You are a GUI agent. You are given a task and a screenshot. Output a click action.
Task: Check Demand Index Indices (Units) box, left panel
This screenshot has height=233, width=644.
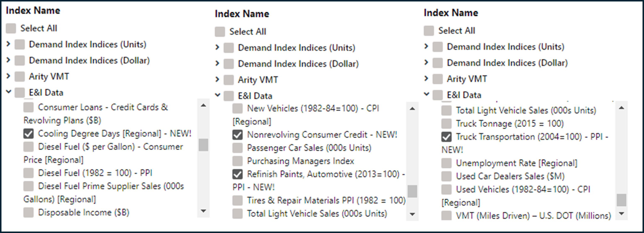pos(19,44)
